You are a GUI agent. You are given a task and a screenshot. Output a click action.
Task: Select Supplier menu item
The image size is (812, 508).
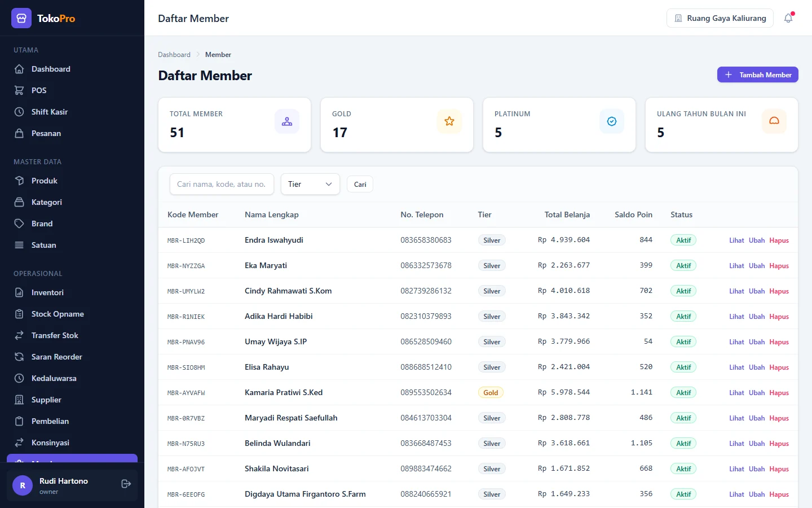click(x=72, y=400)
